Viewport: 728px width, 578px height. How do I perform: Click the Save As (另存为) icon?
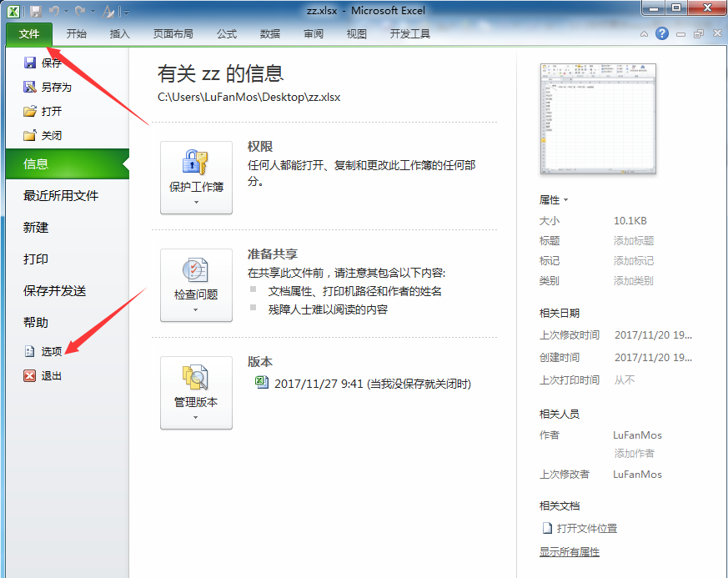click(30, 87)
